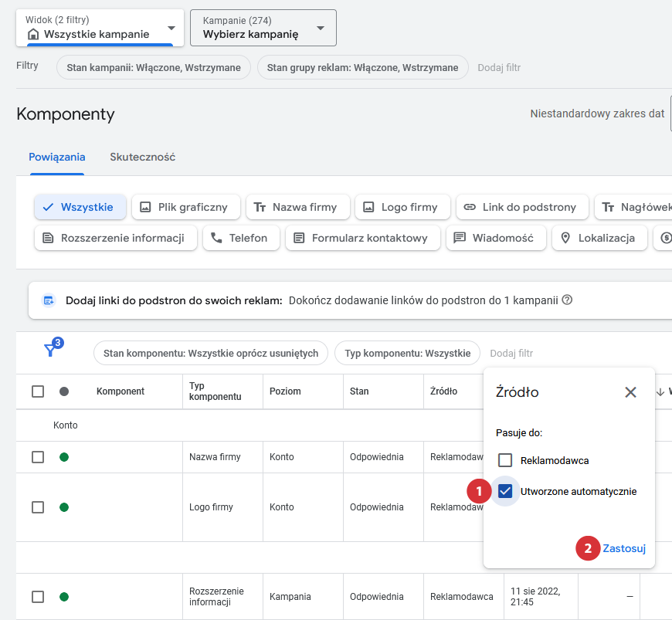This screenshot has height=620, width=672.
Task: Click the 'Nazwa firmy' type cell
Action: click(215, 457)
